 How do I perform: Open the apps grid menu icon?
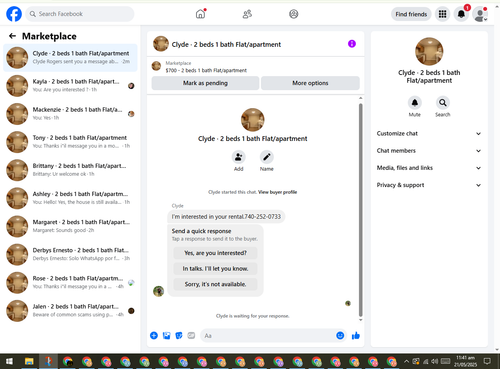[x=442, y=14]
